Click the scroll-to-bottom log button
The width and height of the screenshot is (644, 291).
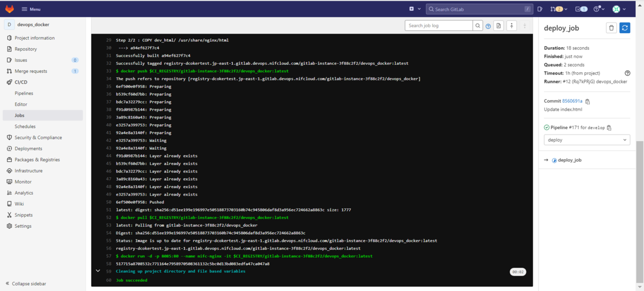(525, 26)
